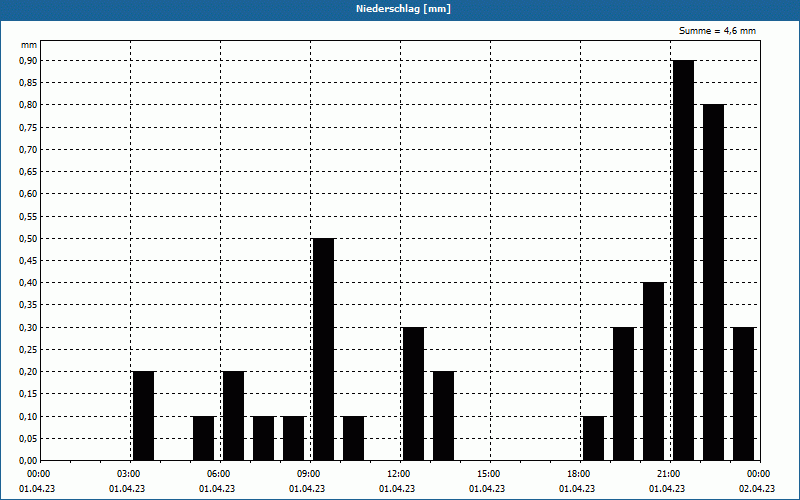Viewport: 800px width, 500px height.
Task: Click the Niederschlag [mm] chart title
Action: [403, 9]
